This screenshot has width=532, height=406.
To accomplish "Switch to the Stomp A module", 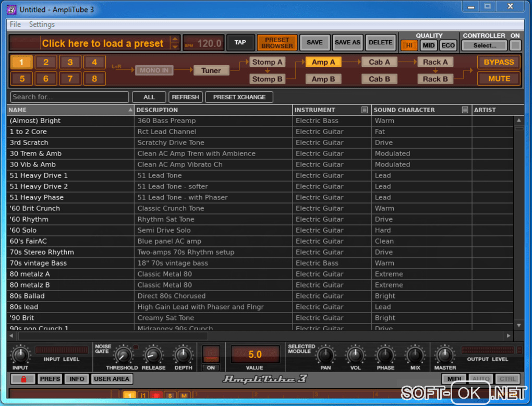I will click(268, 62).
